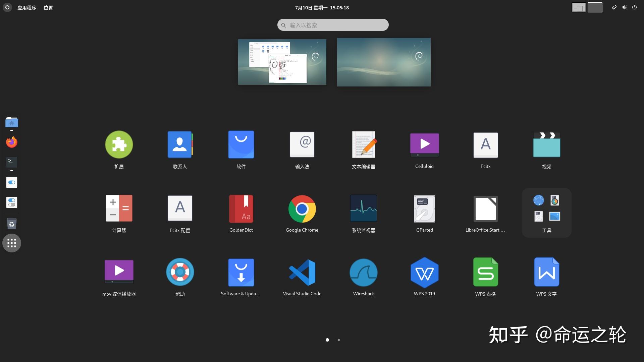Image resolution: width=644 pixels, height=362 pixels.
Task: Select the empty second workspace thumbnail
Action: pyautogui.click(x=384, y=62)
